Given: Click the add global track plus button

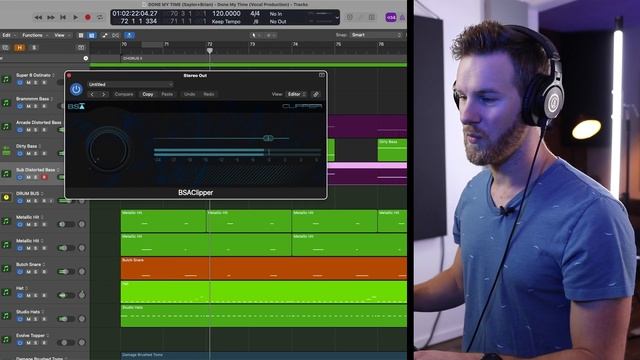Looking at the screenshot, I should pos(86,58).
